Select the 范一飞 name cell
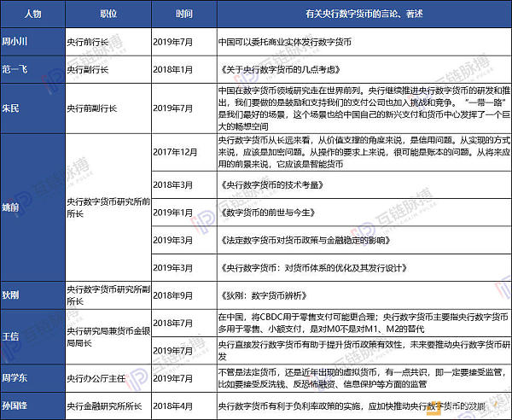512x420 pixels. click(x=32, y=69)
